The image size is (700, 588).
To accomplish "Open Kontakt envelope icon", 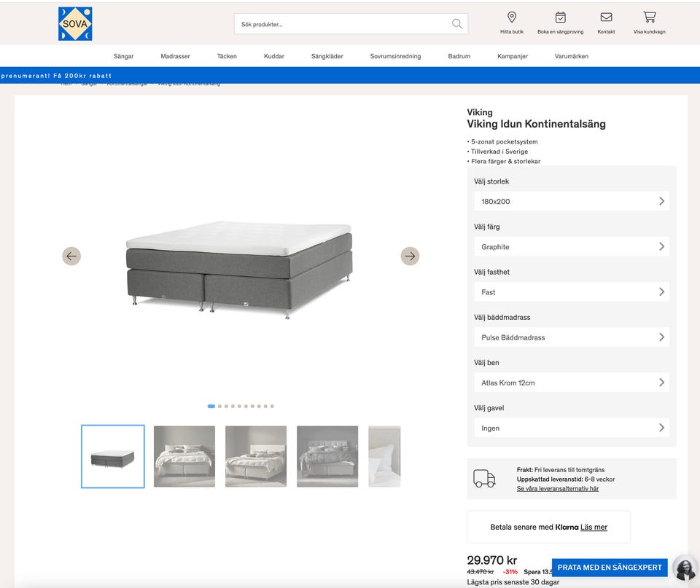I will pos(606,17).
